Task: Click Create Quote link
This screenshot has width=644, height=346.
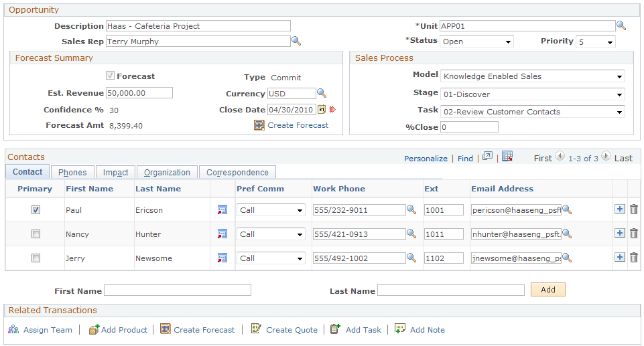Action: 292,329
